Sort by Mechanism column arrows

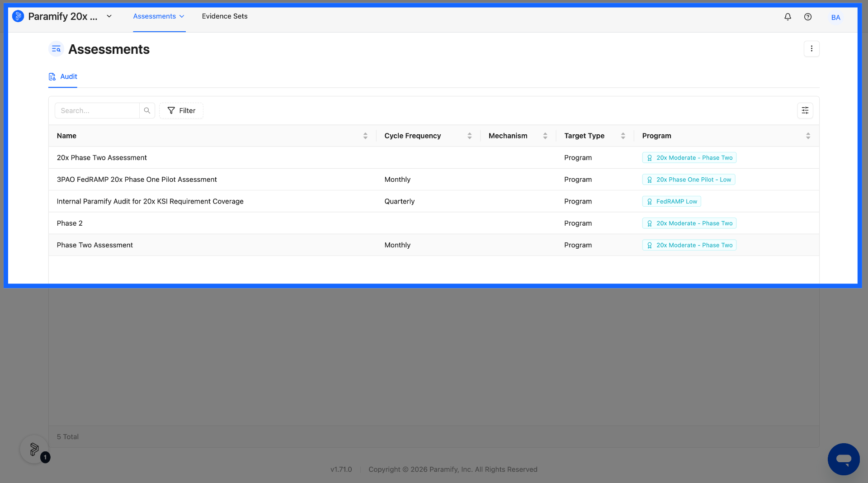[x=545, y=136]
